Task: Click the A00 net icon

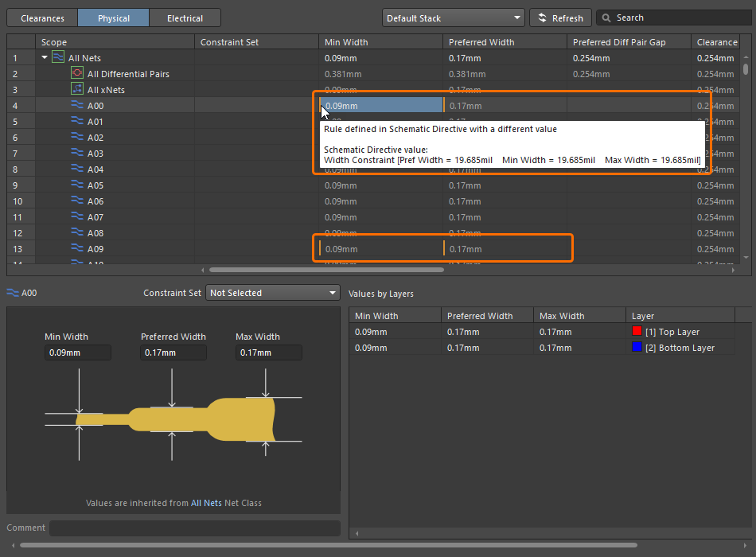Action: (x=77, y=105)
